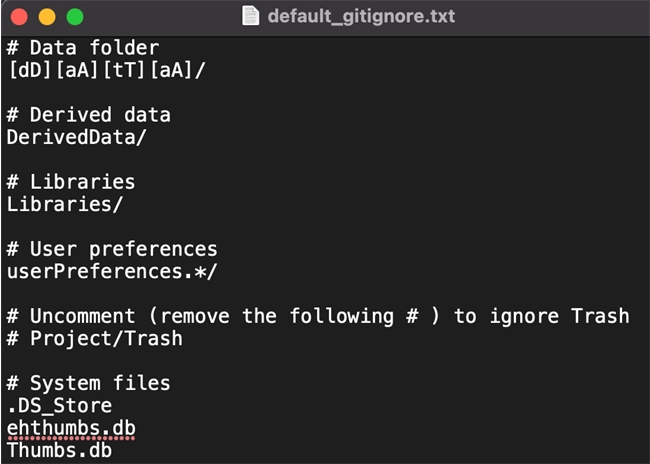Minimize the text editor window
650x464 pixels.
coord(47,17)
